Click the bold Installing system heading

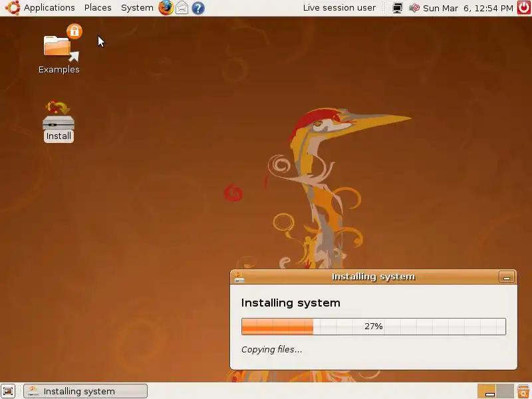(x=291, y=303)
